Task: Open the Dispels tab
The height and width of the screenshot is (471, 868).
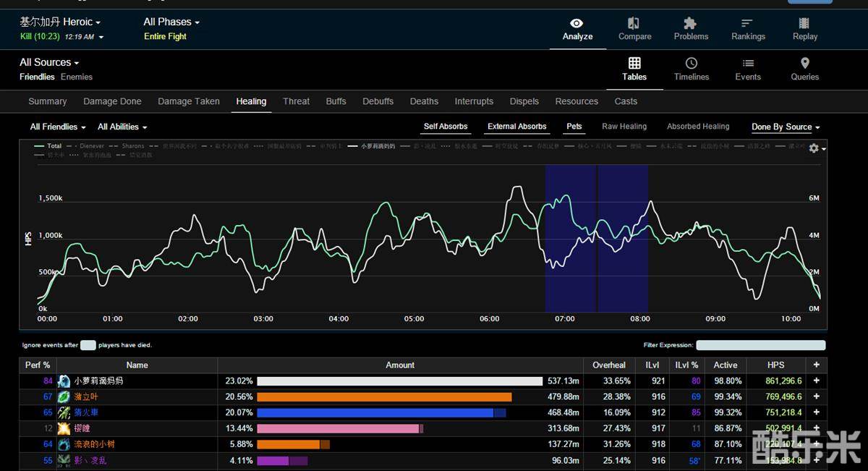Action: point(524,101)
